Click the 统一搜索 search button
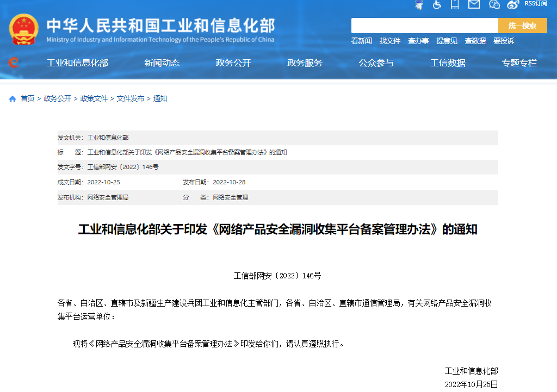Image resolution: width=557 pixels, height=392 pixels. [x=523, y=25]
